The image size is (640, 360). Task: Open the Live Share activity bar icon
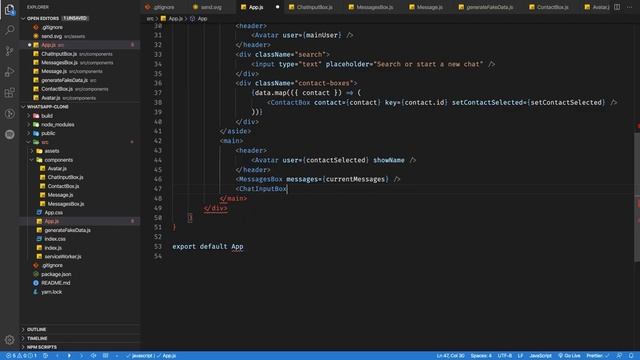coord(10,113)
